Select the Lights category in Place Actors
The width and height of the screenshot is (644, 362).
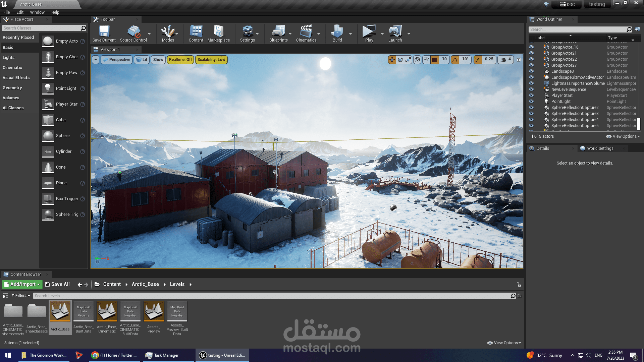coord(9,58)
